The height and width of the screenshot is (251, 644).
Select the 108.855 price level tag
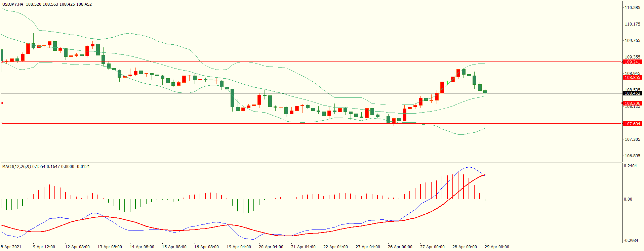coord(632,78)
